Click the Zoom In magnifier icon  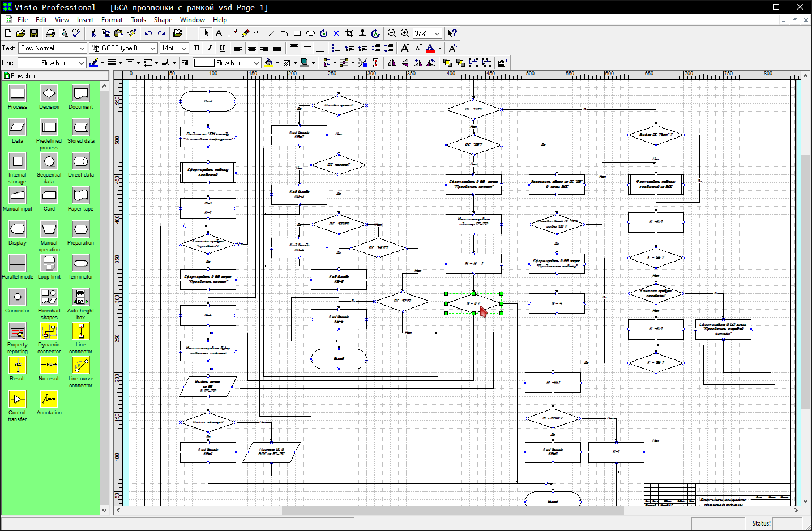click(405, 33)
